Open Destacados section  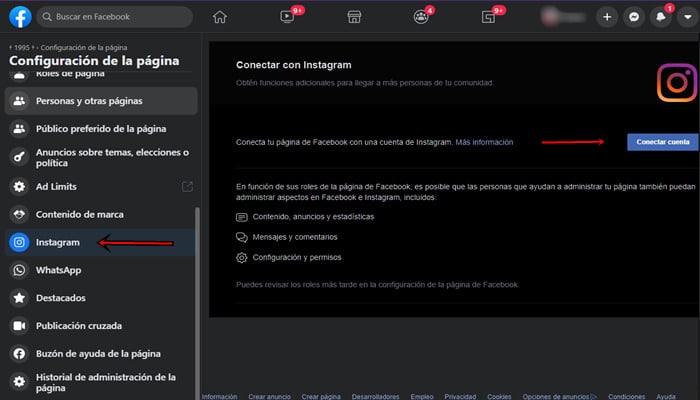(x=101, y=298)
